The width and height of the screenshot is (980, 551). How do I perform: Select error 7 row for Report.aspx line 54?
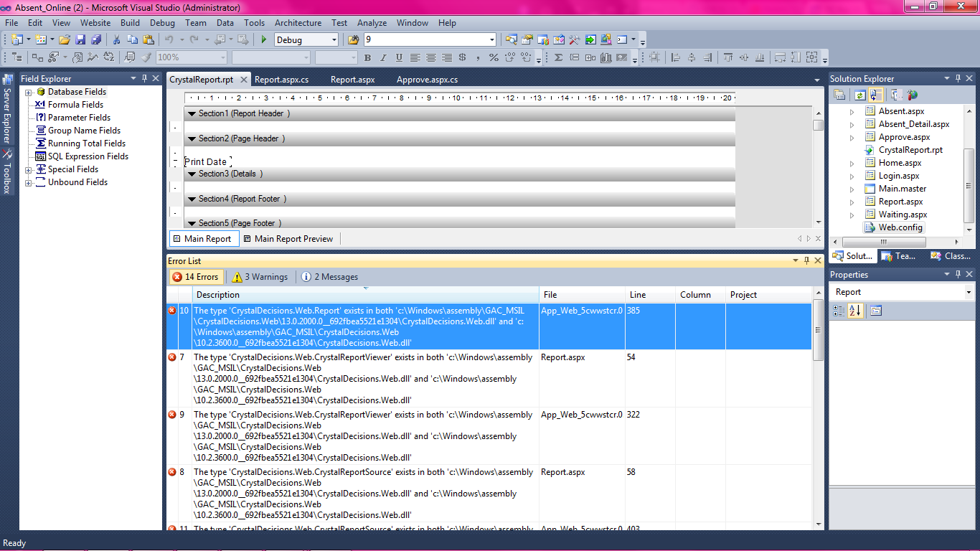[x=490, y=379]
